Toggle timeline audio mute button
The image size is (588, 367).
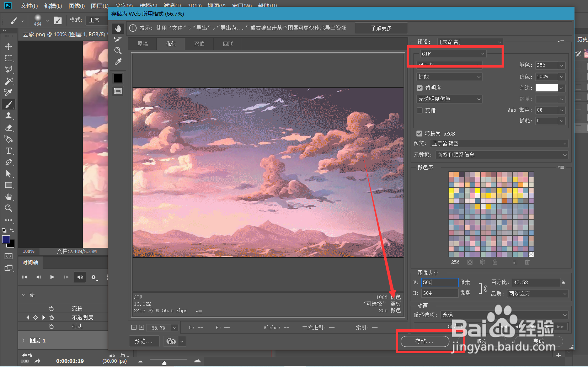click(x=80, y=277)
